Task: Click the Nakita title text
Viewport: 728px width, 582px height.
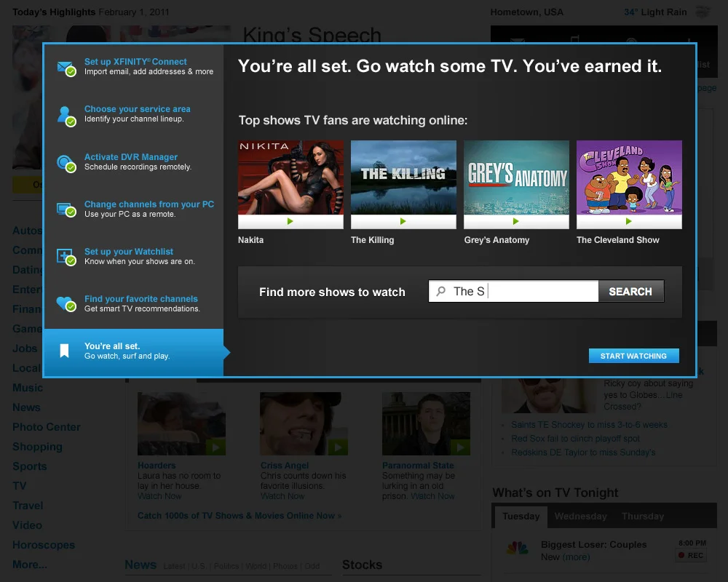Action: 250,240
